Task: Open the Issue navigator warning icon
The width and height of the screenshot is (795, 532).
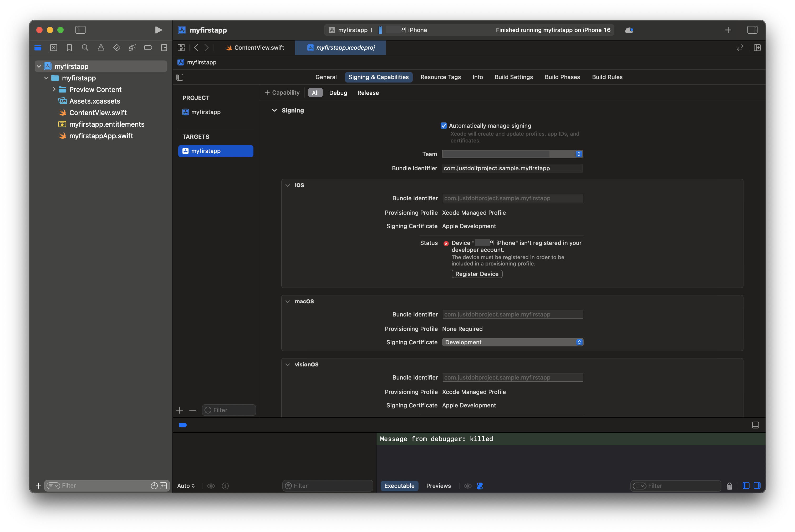Action: pyautogui.click(x=101, y=48)
